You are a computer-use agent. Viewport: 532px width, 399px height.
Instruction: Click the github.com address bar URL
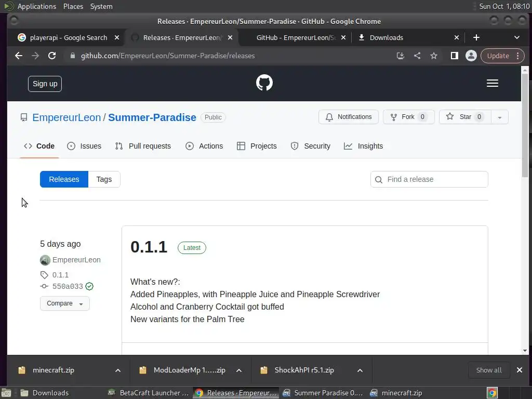click(x=168, y=56)
